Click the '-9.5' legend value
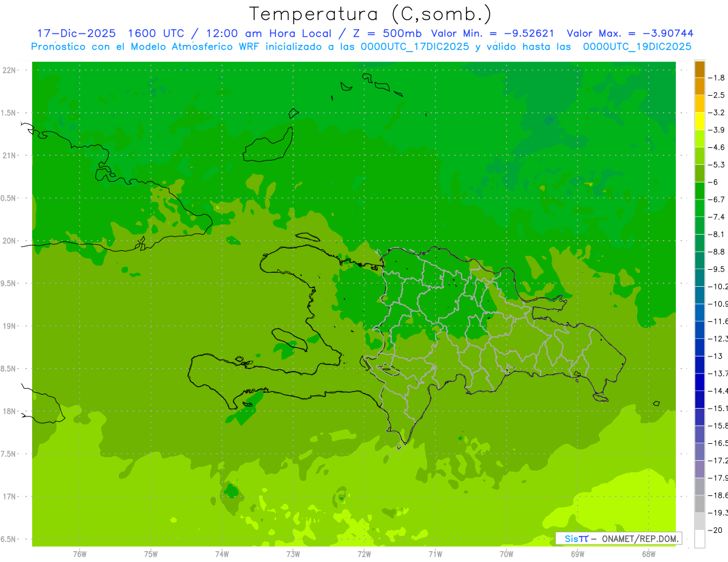The image size is (728, 562). 717,269
